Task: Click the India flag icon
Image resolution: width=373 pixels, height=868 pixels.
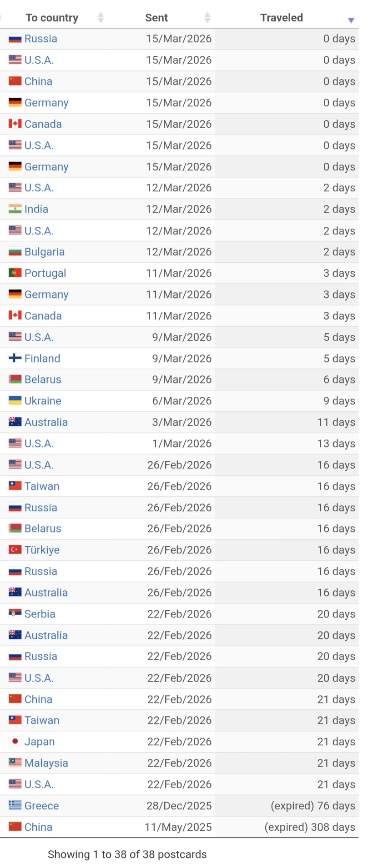Action: [15, 209]
